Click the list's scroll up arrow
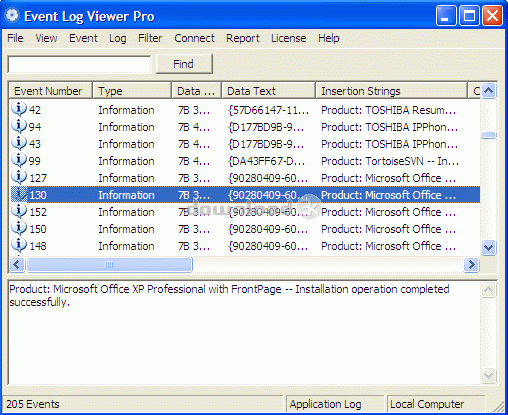This screenshot has height=415, width=508. pyautogui.click(x=488, y=91)
